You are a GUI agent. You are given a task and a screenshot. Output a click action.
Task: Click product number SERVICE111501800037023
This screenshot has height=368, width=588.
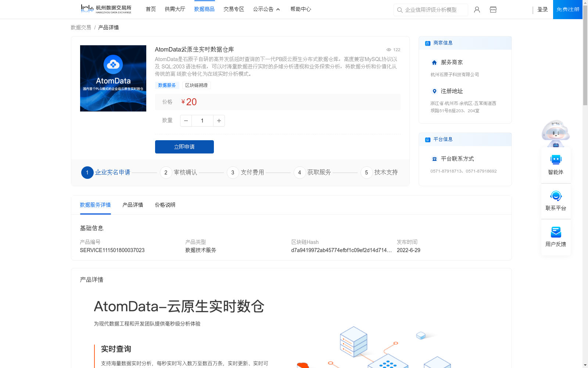[112, 250]
